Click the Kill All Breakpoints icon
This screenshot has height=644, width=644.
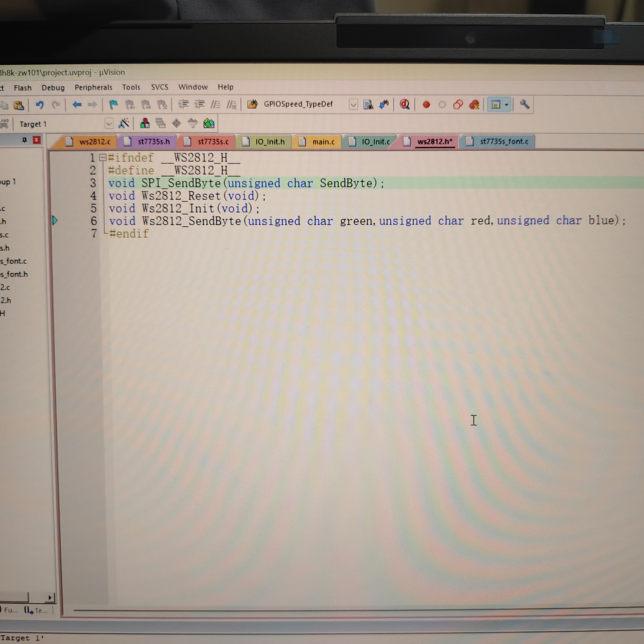click(474, 105)
